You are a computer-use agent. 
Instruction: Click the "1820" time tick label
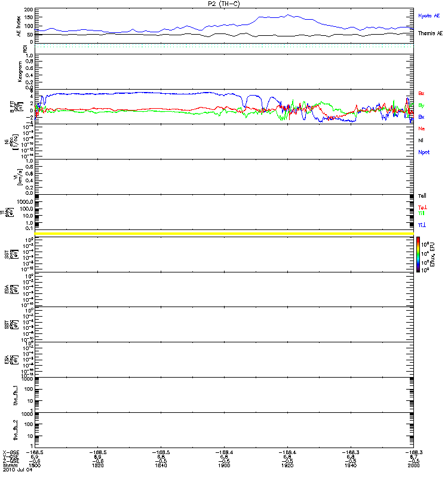[98, 465]
